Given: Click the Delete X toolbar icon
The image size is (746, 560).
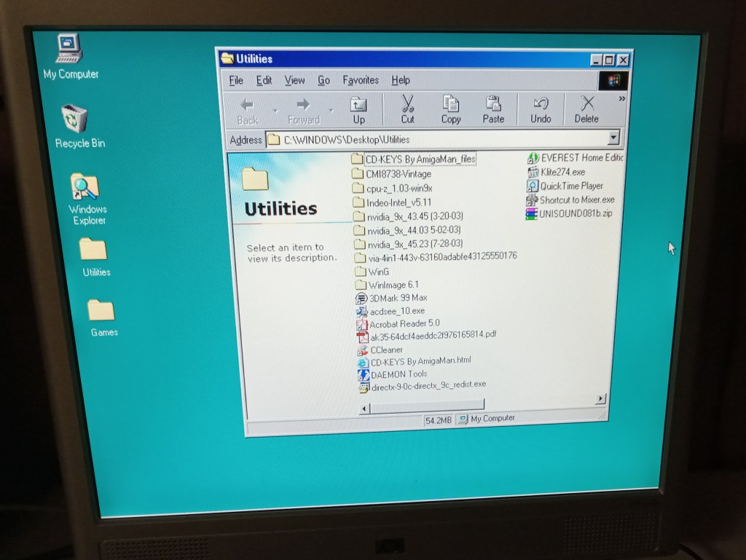Looking at the screenshot, I should [586, 104].
